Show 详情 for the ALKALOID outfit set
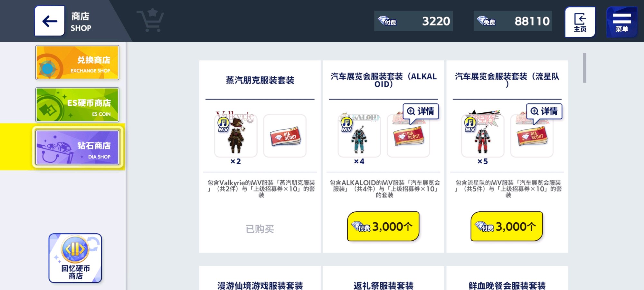644x290 pixels. 421,111
